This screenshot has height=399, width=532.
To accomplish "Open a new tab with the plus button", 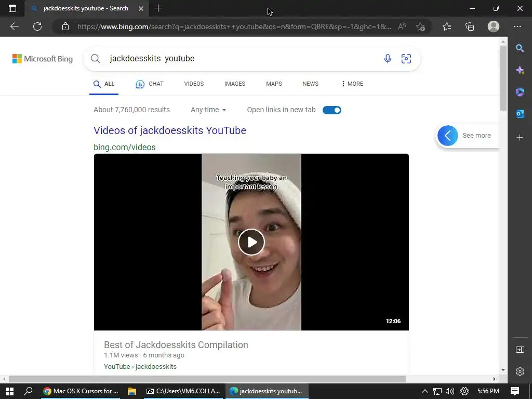I will [158, 8].
